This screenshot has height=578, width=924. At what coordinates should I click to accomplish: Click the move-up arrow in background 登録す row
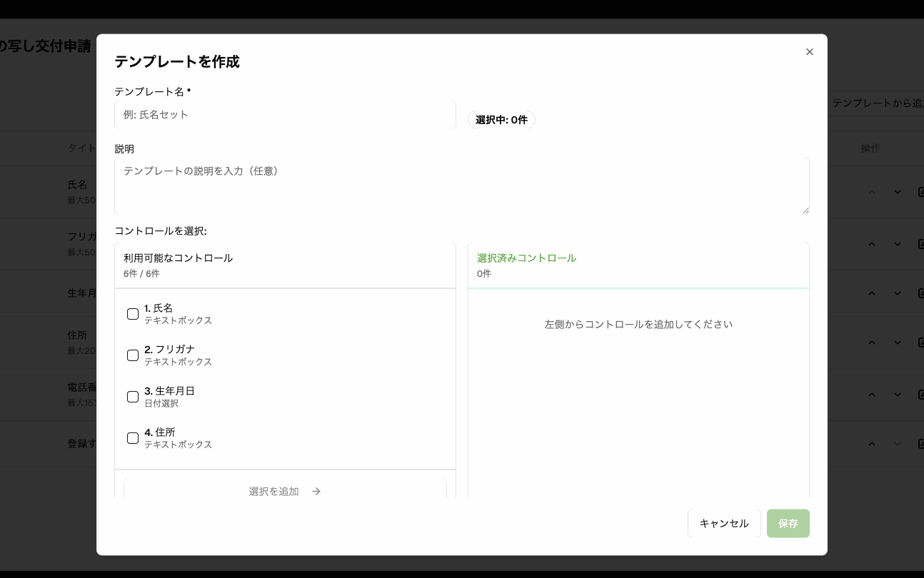click(872, 444)
